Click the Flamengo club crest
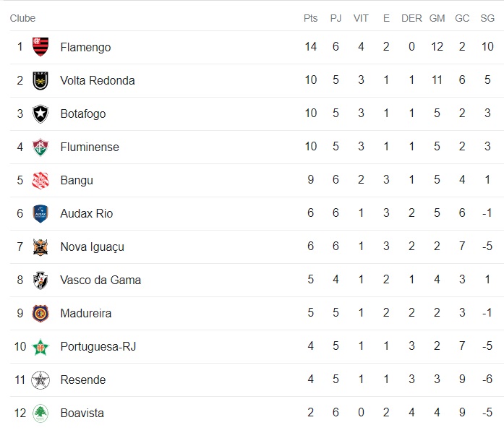 click(40, 47)
